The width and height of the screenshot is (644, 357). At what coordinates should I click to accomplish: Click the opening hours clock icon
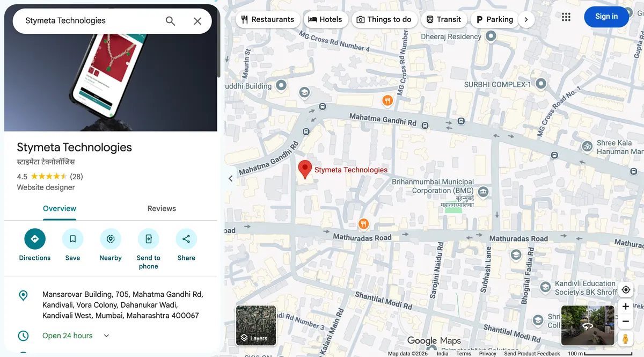pyautogui.click(x=23, y=336)
